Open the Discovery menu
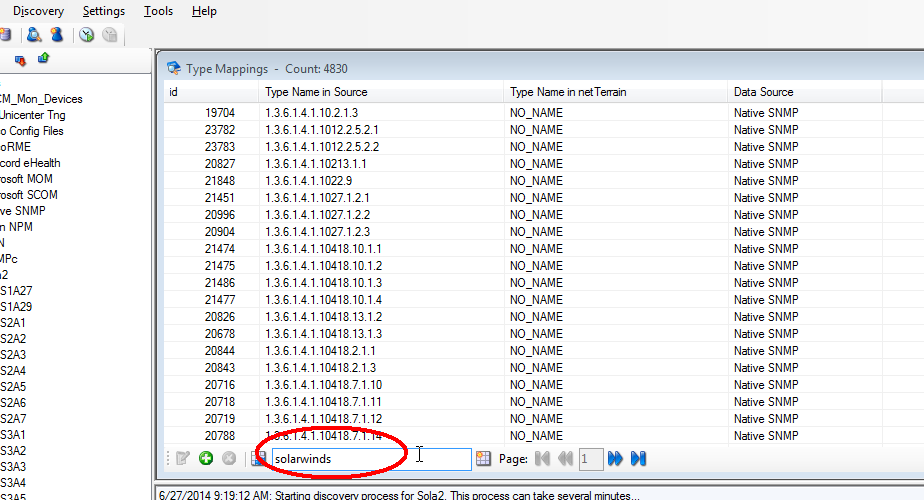Viewport: 924px width, 500px height. (38, 11)
